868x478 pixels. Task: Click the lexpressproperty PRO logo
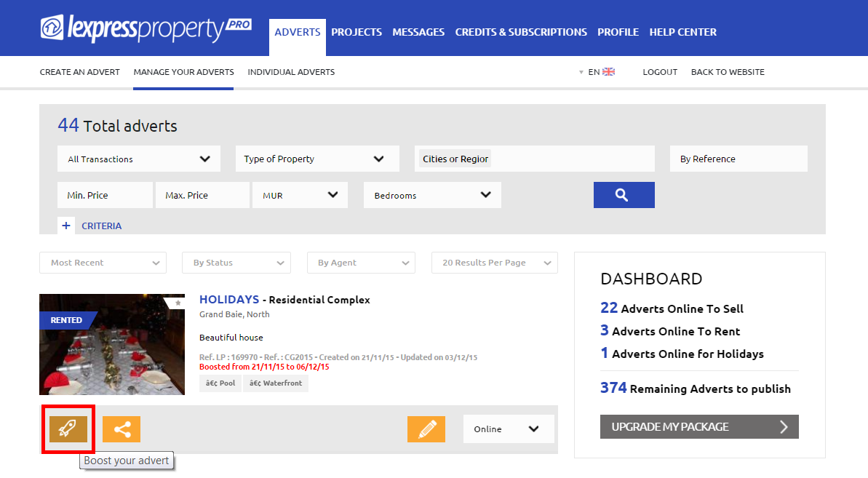[x=146, y=29]
